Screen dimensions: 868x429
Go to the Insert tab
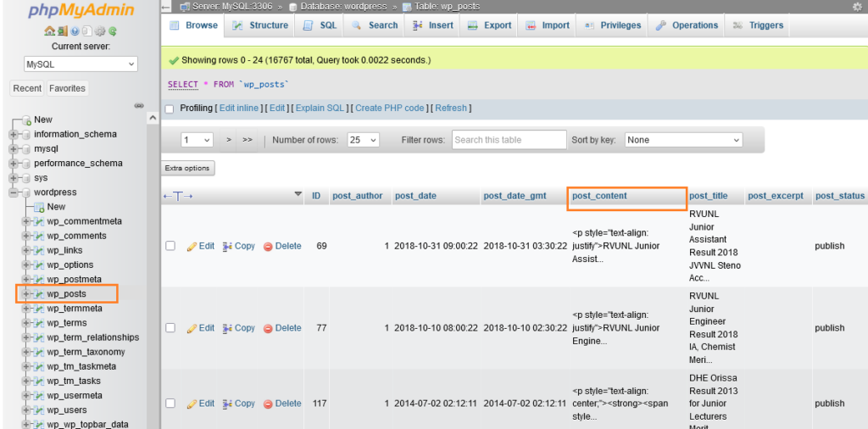pos(433,25)
